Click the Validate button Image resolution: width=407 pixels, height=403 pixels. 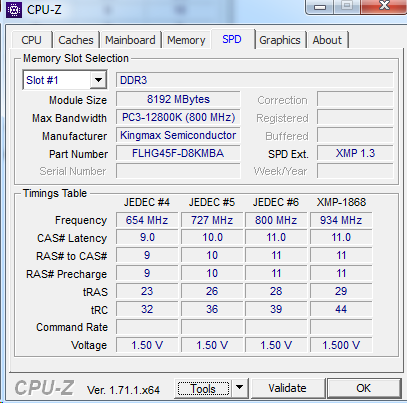point(287,388)
